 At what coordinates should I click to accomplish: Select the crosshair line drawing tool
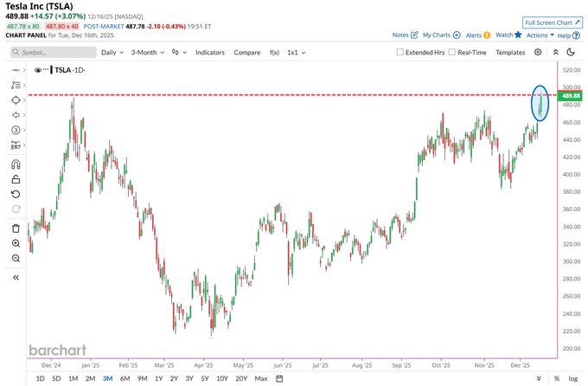(16, 70)
